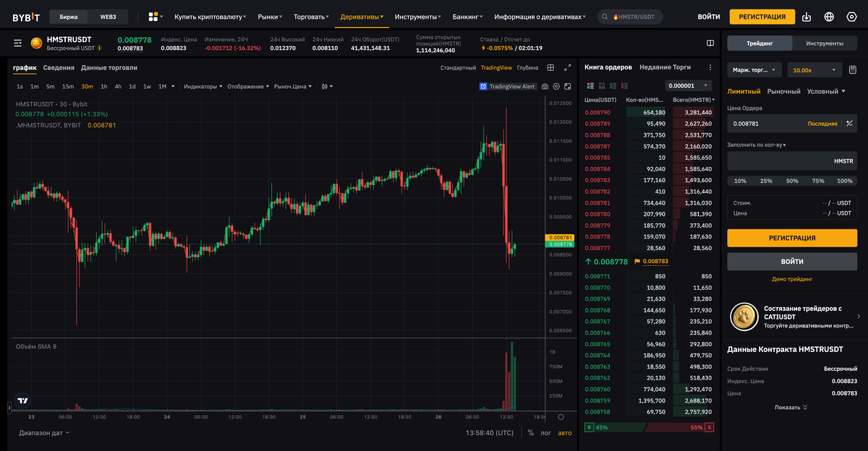Click the grey ВОЙТИ button in trade panel
The image size is (868, 451).
[792, 261]
